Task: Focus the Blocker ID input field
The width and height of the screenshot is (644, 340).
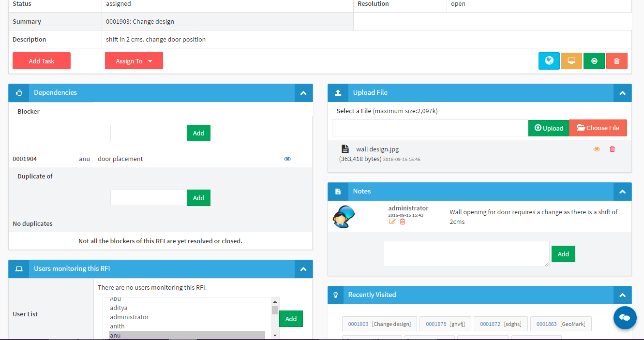Action: (149, 133)
